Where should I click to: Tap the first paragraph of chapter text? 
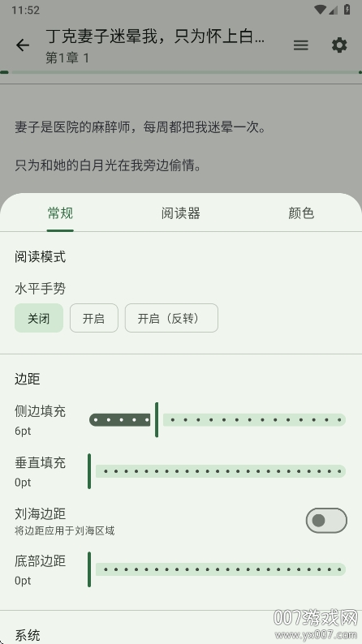[x=140, y=127]
